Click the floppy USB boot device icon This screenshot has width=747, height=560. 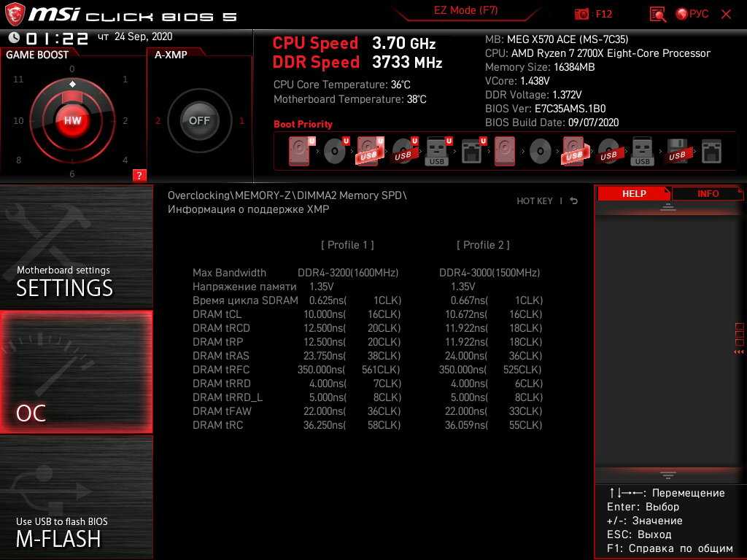[677, 152]
